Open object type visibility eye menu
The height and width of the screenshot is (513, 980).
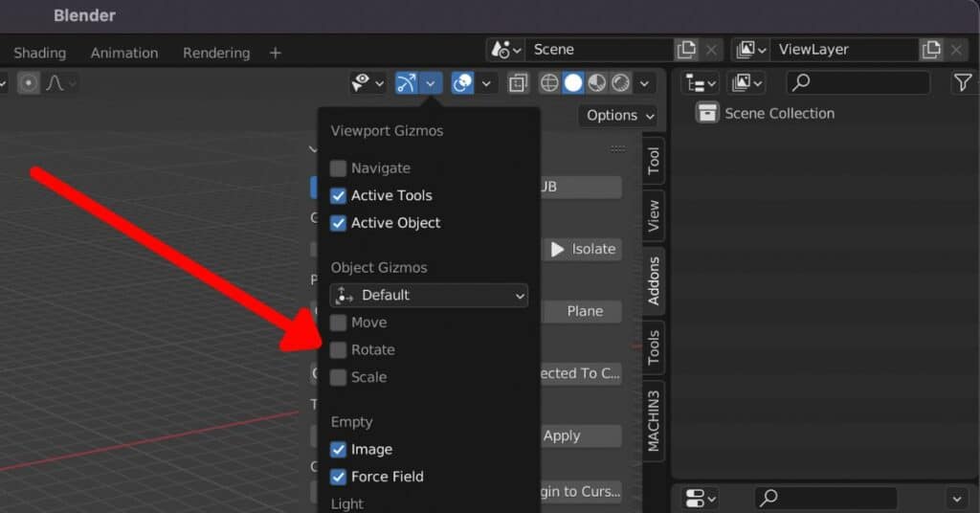click(x=367, y=83)
